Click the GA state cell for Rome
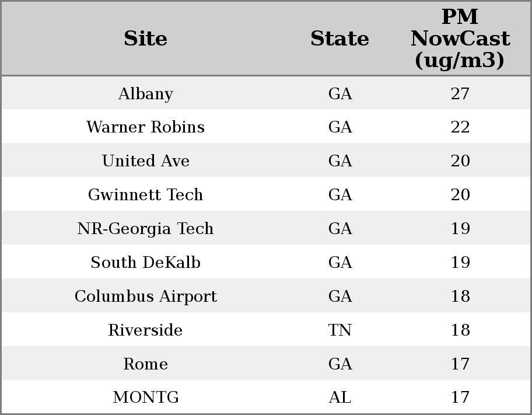This screenshot has width=532, height=415. pyautogui.click(x=339, y=364)
